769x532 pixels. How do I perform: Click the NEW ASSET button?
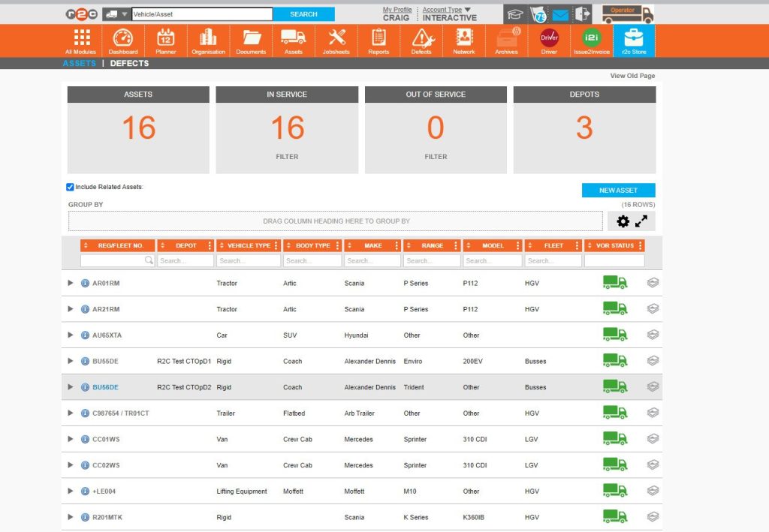click(x=618, y=190)
